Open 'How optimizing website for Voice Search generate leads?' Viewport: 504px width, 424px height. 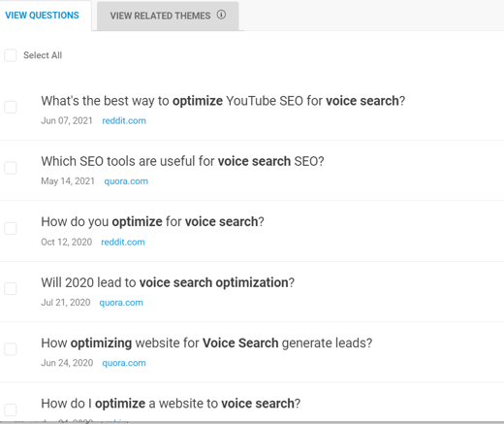(206, 342)
